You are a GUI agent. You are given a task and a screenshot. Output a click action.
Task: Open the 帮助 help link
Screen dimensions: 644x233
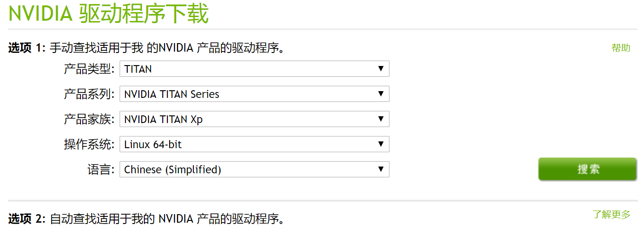click(621, 48)
